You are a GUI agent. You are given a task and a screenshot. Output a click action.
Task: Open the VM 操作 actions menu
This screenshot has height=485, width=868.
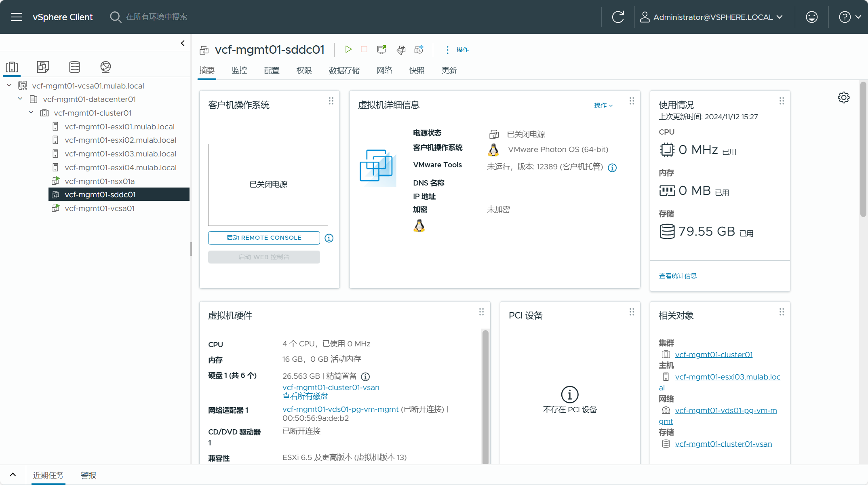pos(457,49)
